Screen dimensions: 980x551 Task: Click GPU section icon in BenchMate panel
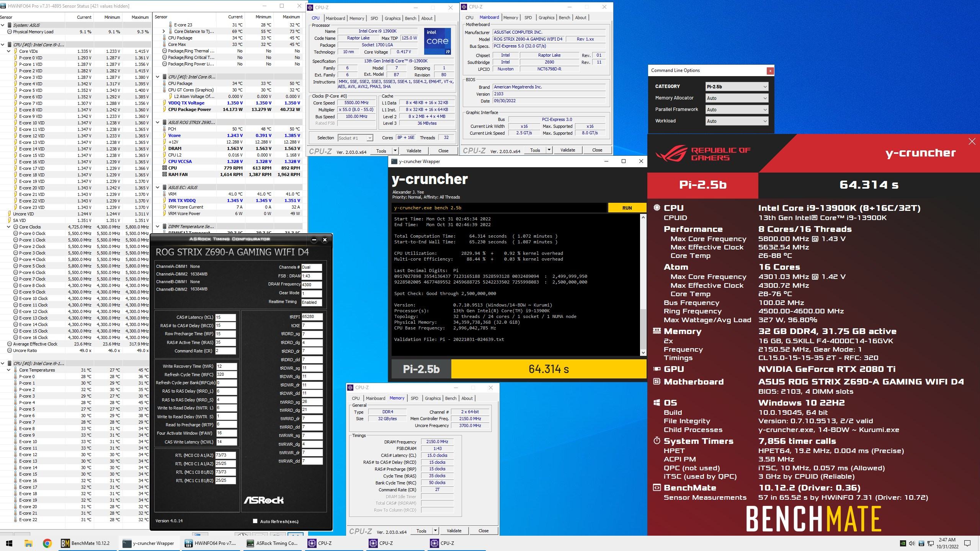pyautogui.click(x=657, y=369)
